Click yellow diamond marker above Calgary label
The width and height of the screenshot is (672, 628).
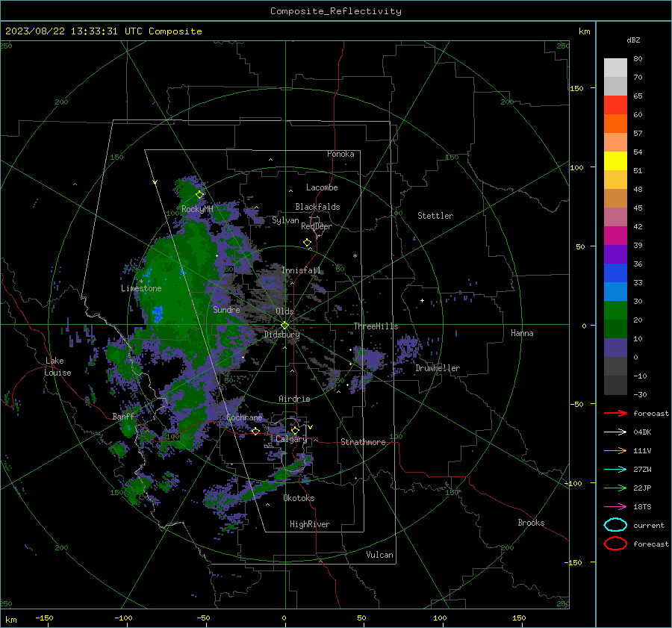click(x=295, y=430)
